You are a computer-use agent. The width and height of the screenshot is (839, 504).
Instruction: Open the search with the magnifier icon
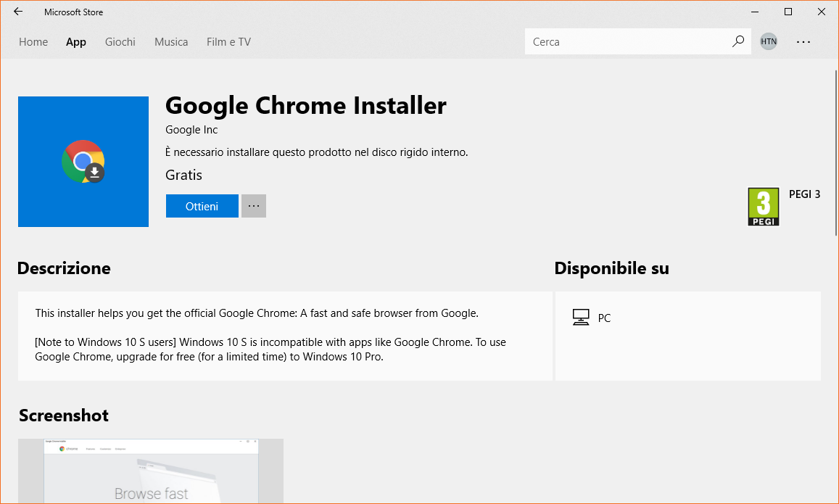click(737, 41)
